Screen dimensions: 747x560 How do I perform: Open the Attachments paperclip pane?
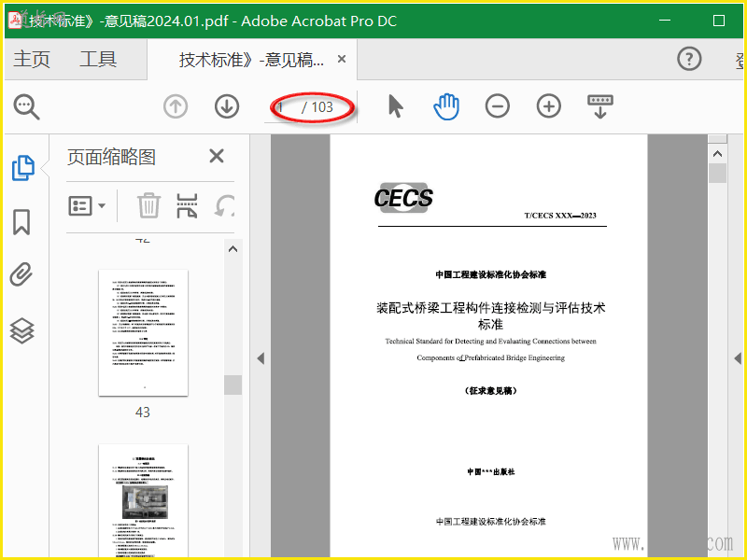point(21,274)
